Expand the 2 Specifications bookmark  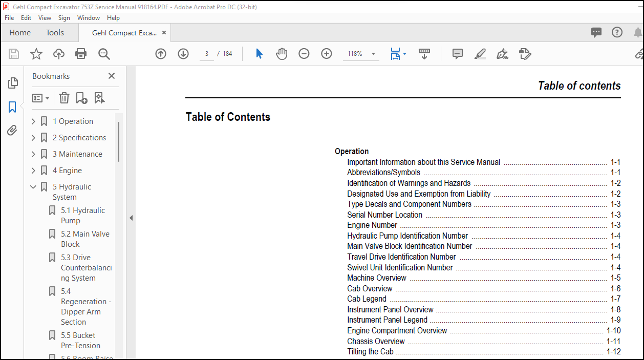33,138
